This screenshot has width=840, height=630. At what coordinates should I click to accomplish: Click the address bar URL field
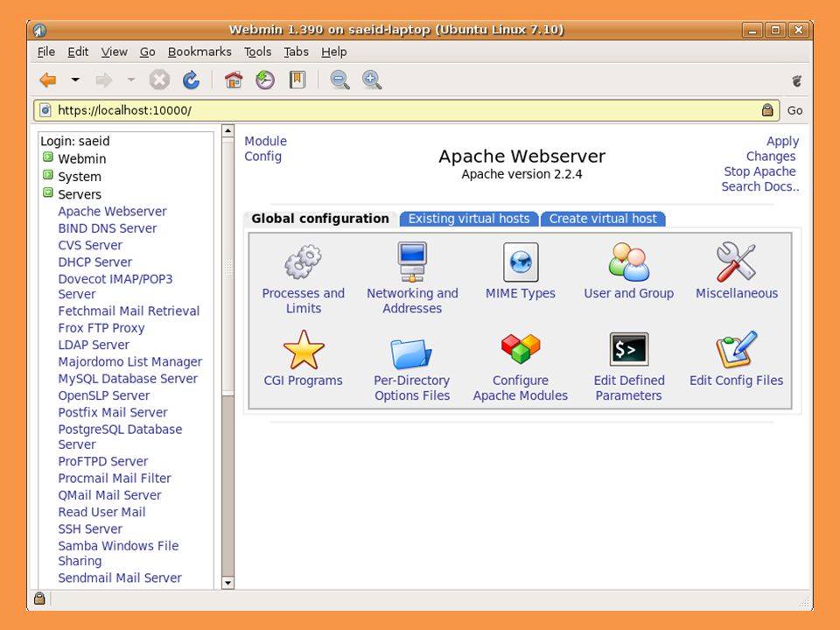pos(406,110)
